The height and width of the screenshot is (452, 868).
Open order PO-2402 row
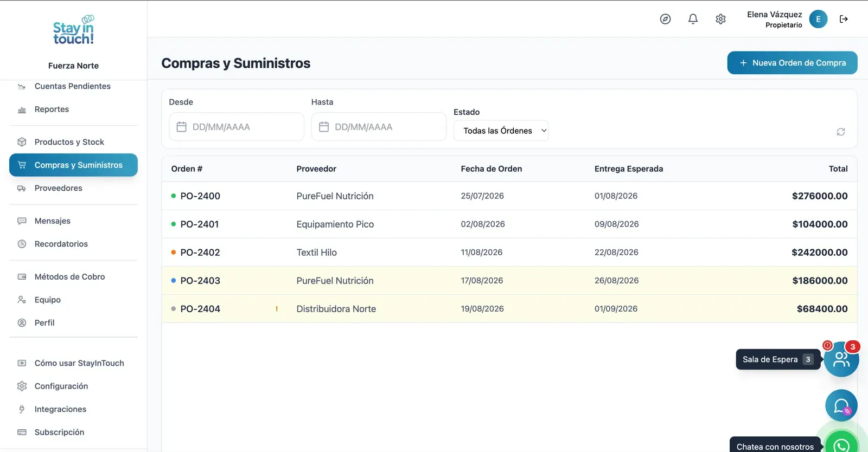pos(509,252)
